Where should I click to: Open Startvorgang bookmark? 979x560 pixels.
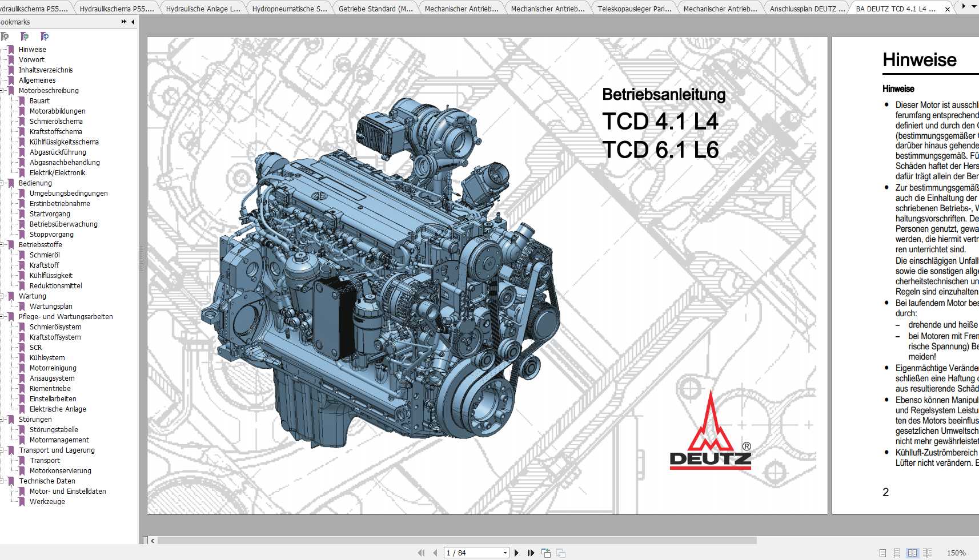point(50,213)
